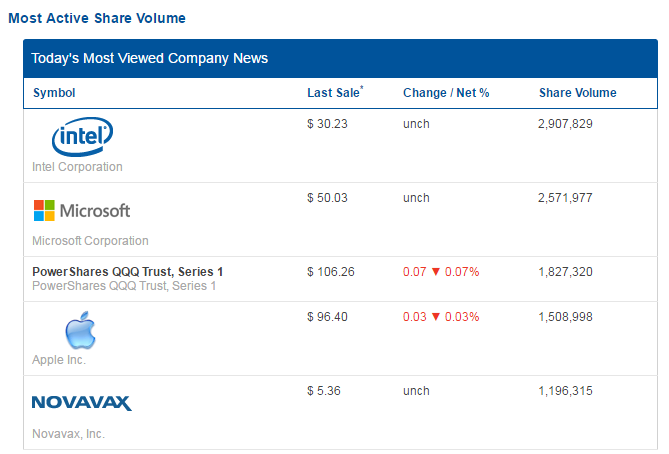The width and height of the screenshot is (669, 454).
Task: Click the Change / Net % column header
Action: coord(446,93)
